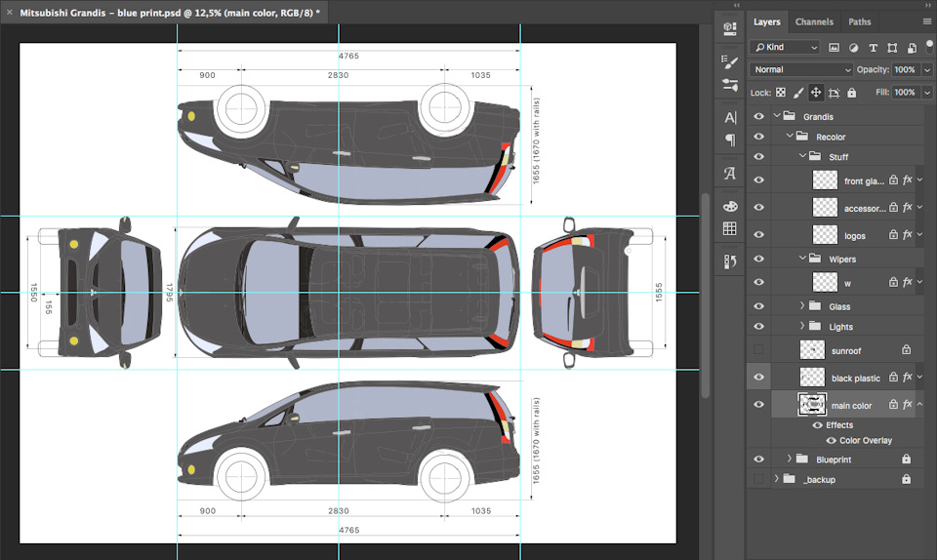Click the Opacity value field
Image resolution: width=937 pixels, height=560 pixels.
pos(906,70)
